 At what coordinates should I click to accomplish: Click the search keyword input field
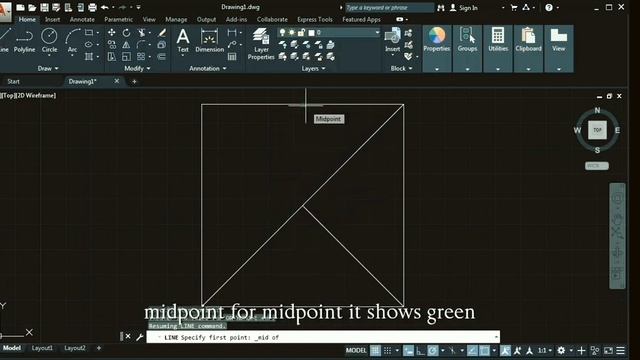pos(389,8)
